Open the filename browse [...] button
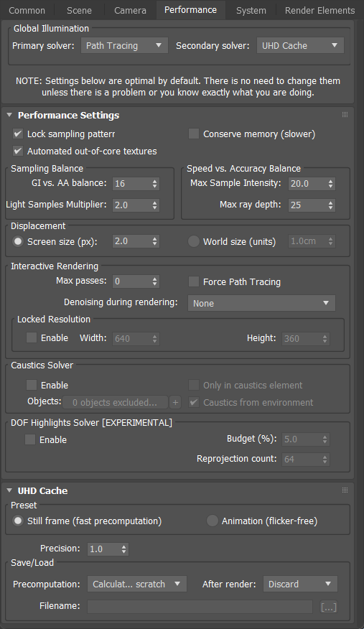The image size is (364, 629). point(329,607)
